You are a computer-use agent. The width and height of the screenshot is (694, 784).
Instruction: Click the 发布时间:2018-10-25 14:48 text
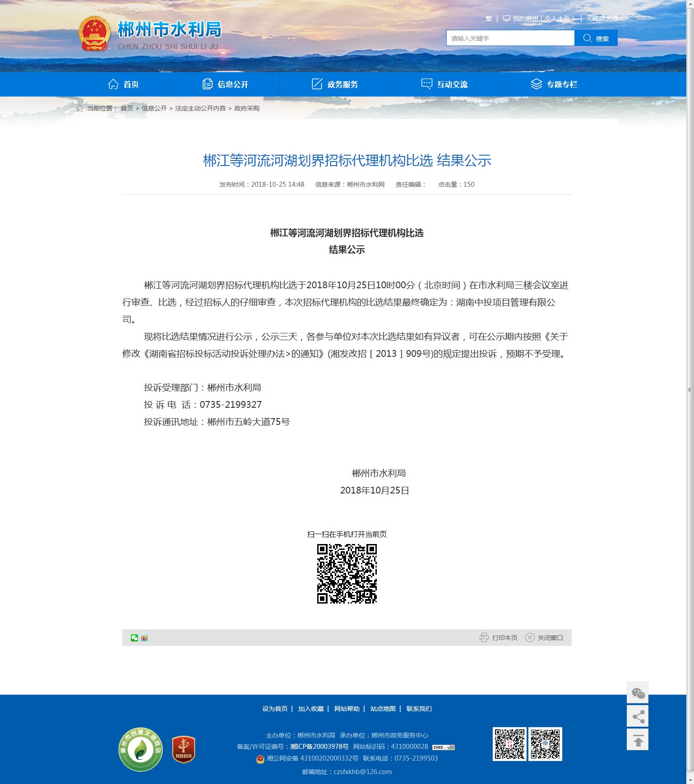click(x=262, y=184)
